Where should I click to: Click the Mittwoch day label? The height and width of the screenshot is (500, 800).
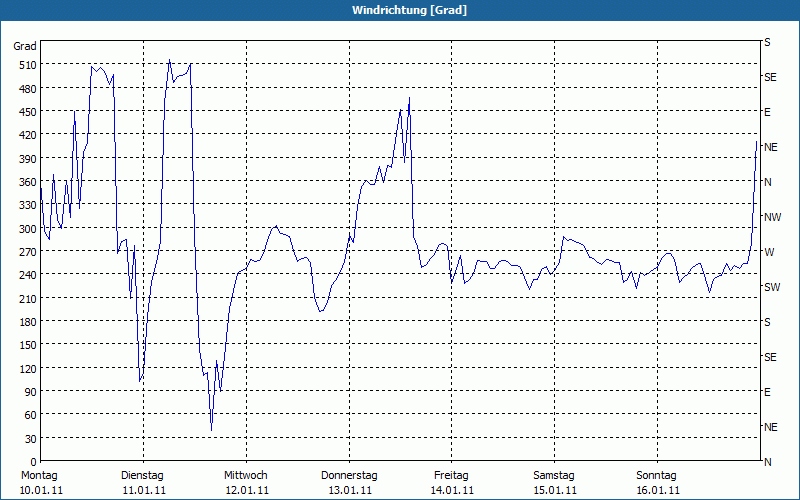[245, 475]
